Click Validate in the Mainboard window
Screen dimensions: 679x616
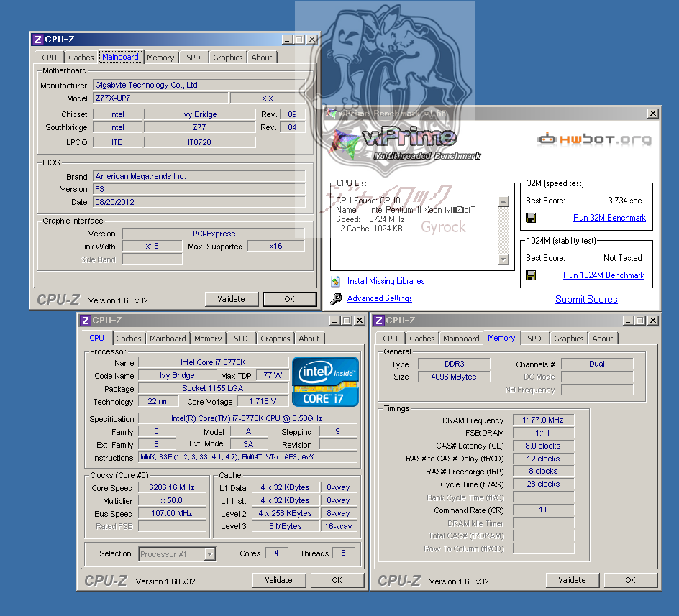(231, 299)
